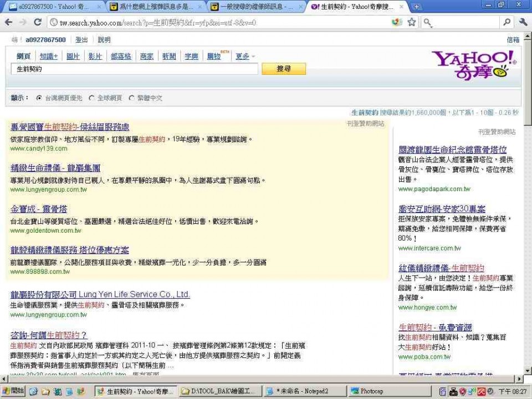Click the vertical scrollbar down arrow
The image size is (532, 399).
pos(526,370)
